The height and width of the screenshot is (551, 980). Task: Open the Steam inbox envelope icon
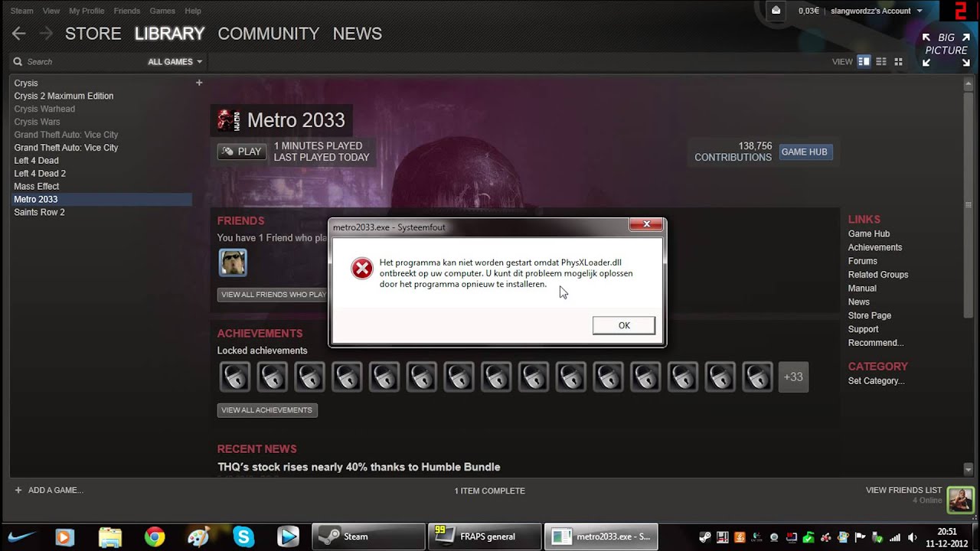pyautogui.click(x=776, y=11)
